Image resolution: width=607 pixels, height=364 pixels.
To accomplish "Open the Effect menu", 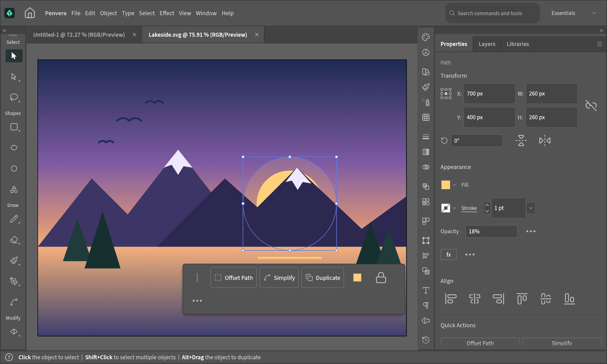I will (167, 13).
